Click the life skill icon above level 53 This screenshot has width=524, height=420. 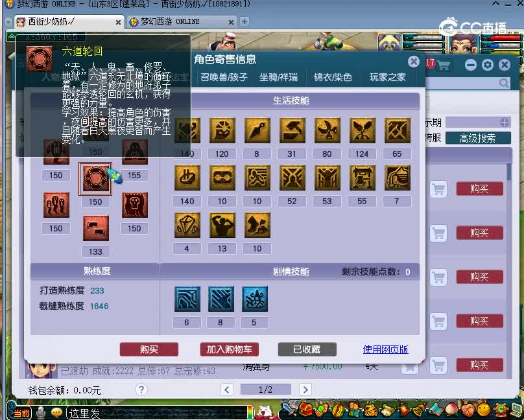[x=327, y=178]
